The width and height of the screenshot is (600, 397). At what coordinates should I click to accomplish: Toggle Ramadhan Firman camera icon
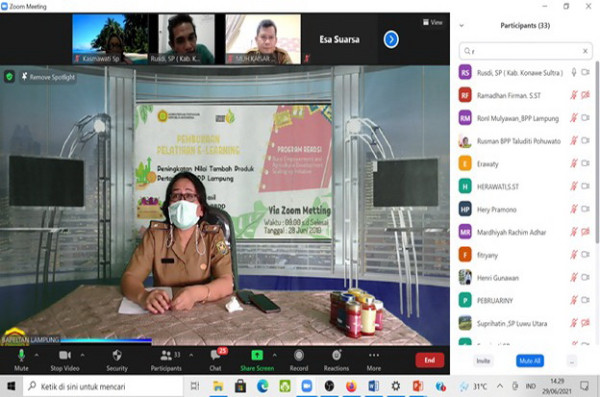[585, 95]
